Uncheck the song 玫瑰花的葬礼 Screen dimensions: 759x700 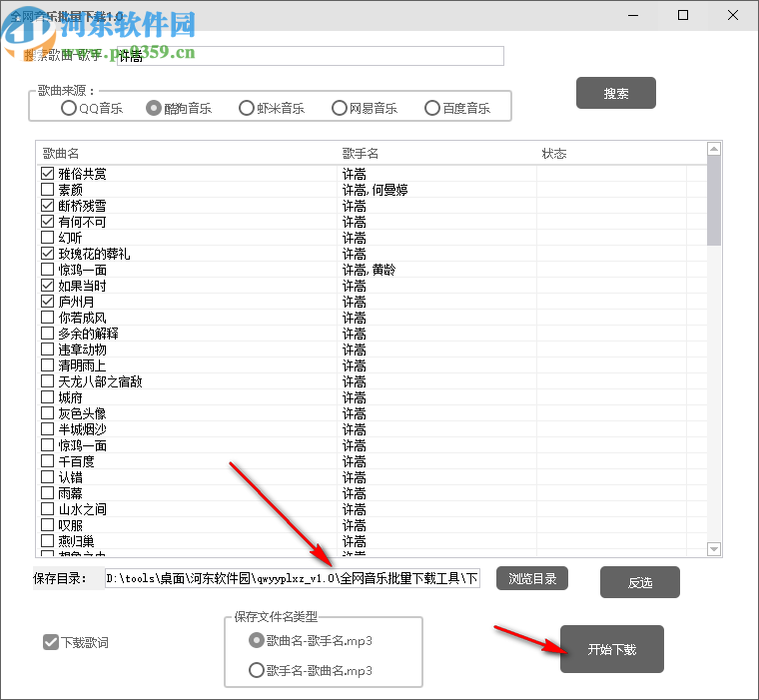pyautogui.click(x=48, y=254)
